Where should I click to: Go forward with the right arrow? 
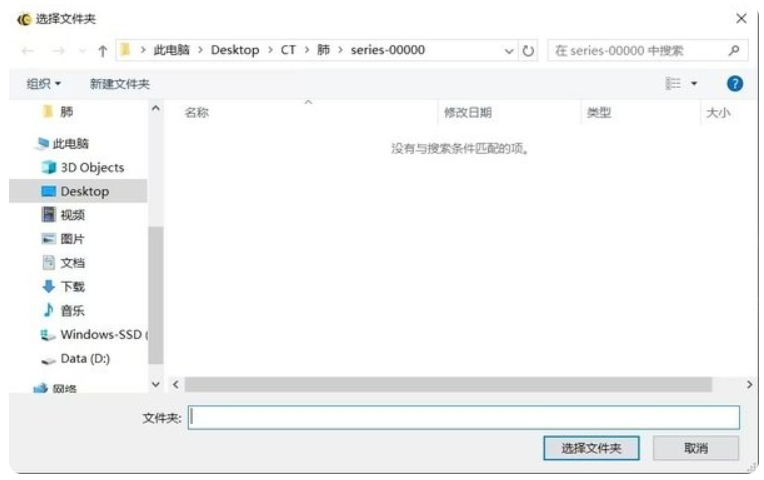(58, 51)
